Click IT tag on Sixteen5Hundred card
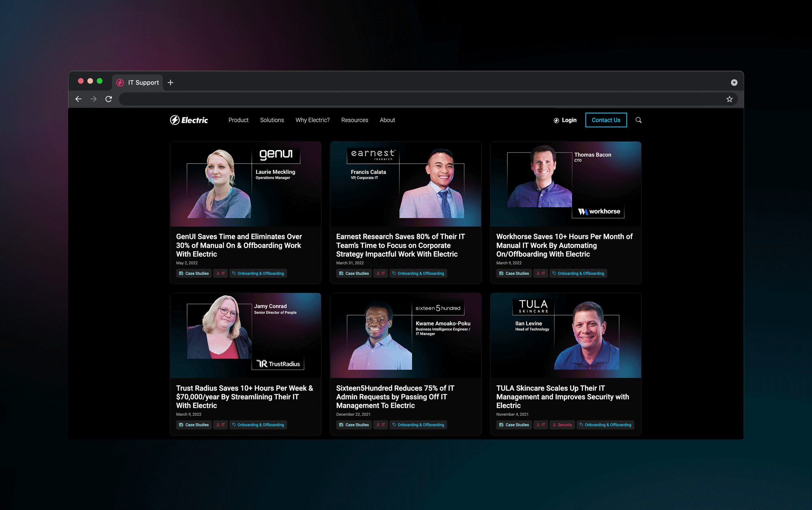Screen dimensions: 812x510 point(380,425)
